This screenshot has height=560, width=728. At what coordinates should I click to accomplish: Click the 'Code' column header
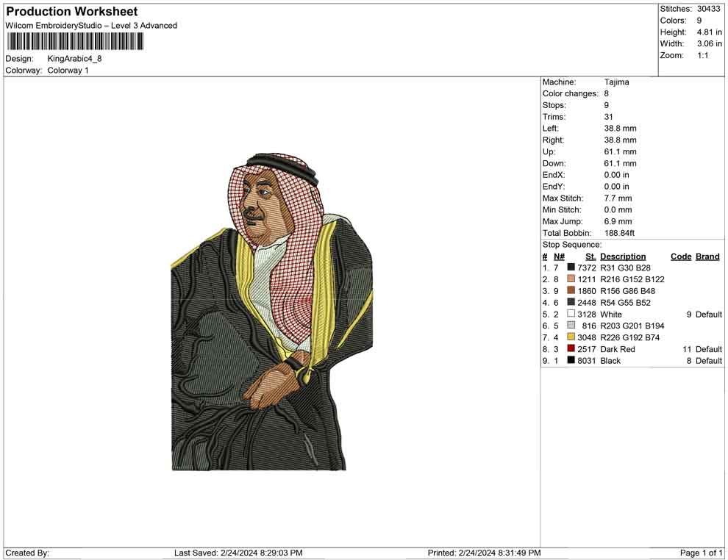[x=681, y=256]
